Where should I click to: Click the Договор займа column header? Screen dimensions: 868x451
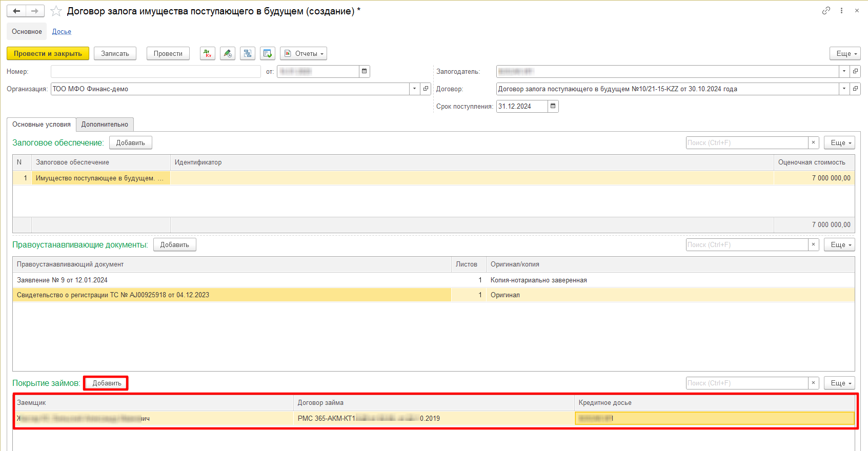[x=434, y=403]
